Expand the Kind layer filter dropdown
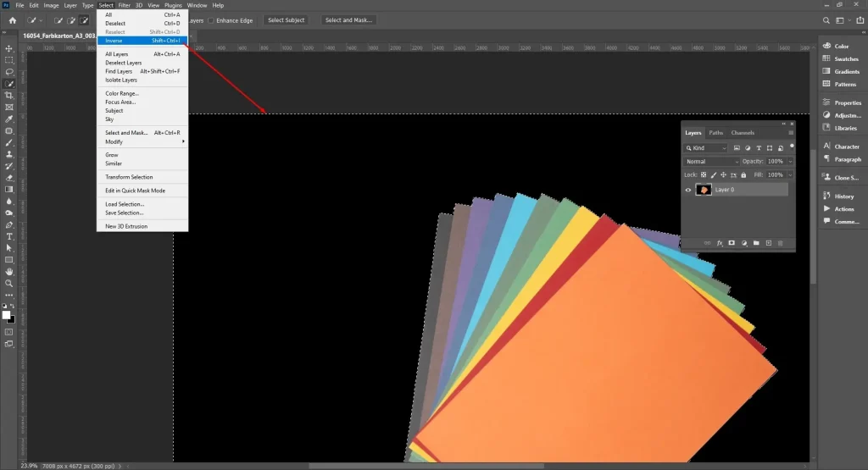This screenshot has height=470, width=868. pos(706,147)
